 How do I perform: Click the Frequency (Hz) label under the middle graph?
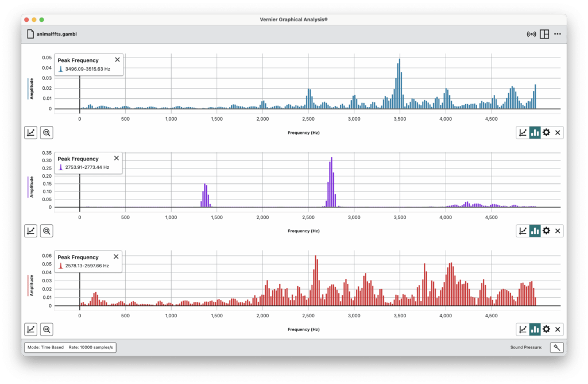tap(303, 231)
